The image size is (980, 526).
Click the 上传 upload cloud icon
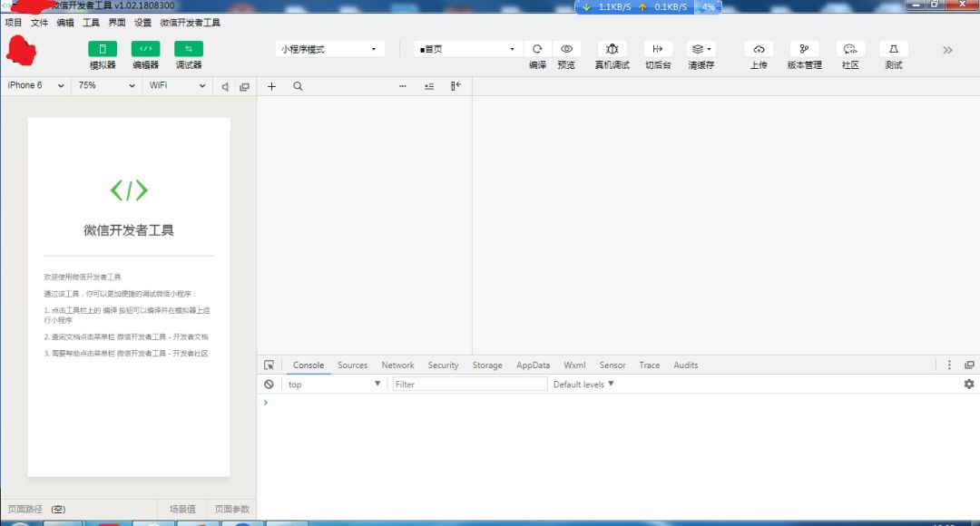(759, 49)
